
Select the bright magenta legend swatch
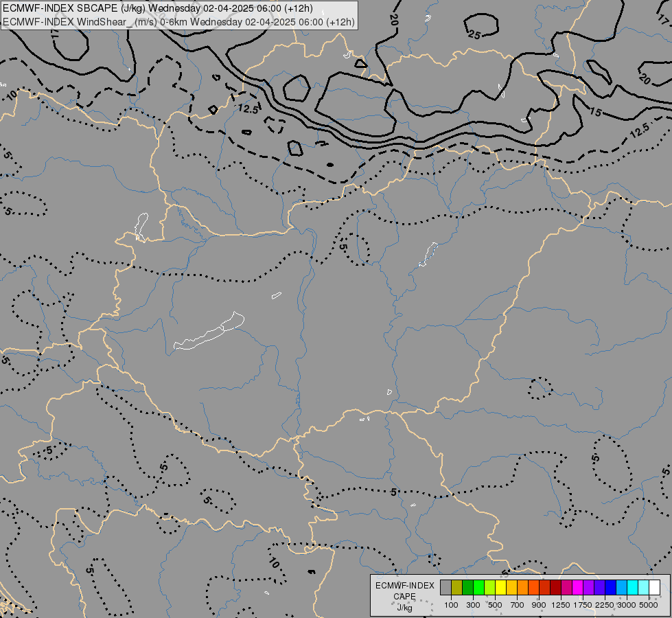click(x=578, y=587)
